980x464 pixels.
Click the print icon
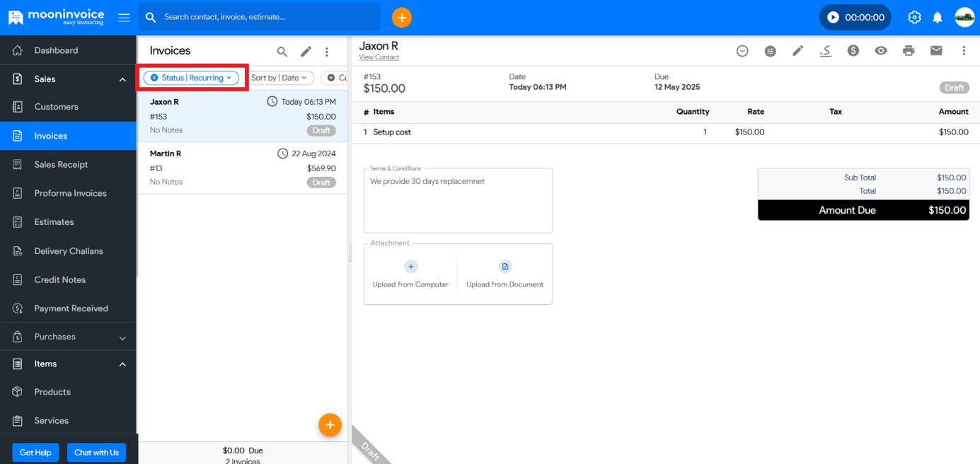coord(909,51)
